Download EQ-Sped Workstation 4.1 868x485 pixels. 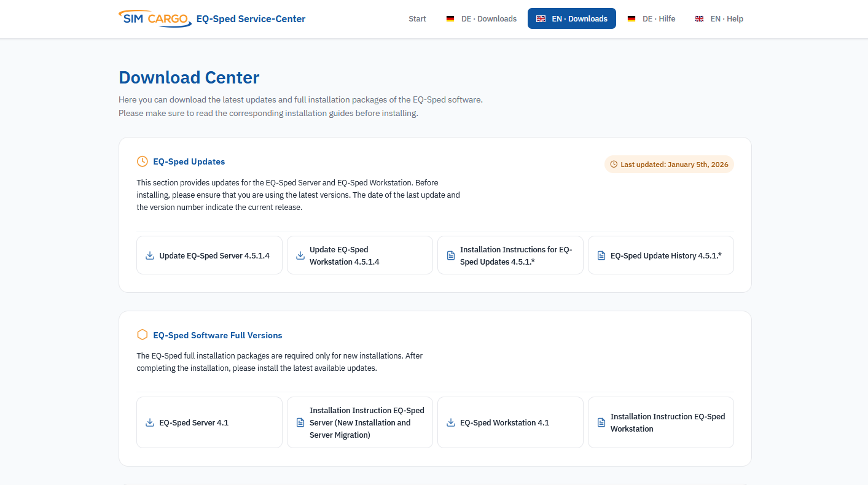tap(510, 422)
